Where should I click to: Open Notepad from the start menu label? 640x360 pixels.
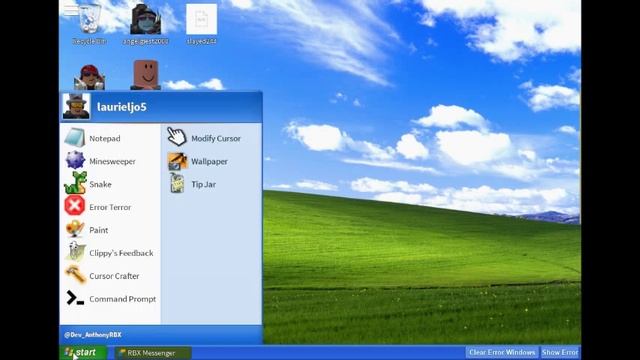point(105,138)
